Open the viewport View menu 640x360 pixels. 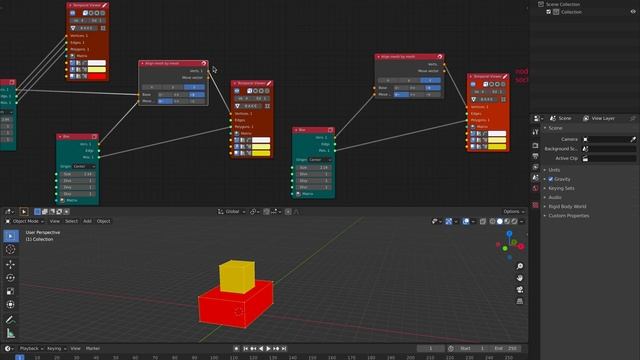point(55,221)
